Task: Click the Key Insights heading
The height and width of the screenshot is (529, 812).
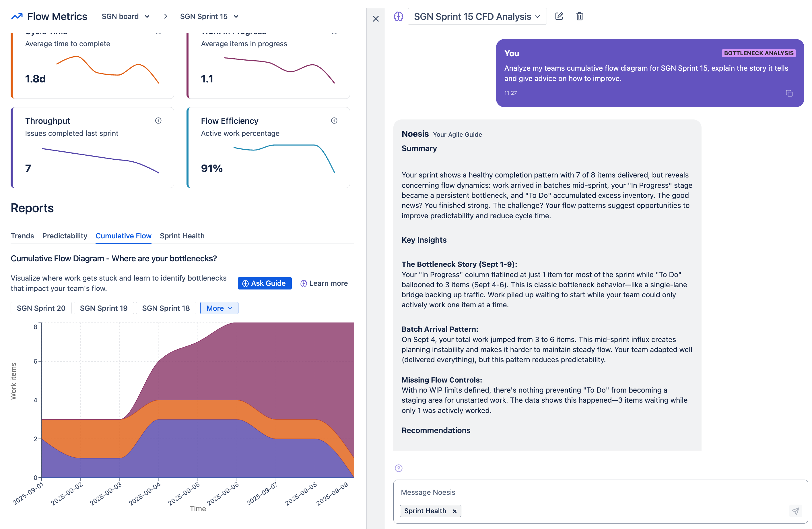Action: pyautogui.click(x=424, y=240)
